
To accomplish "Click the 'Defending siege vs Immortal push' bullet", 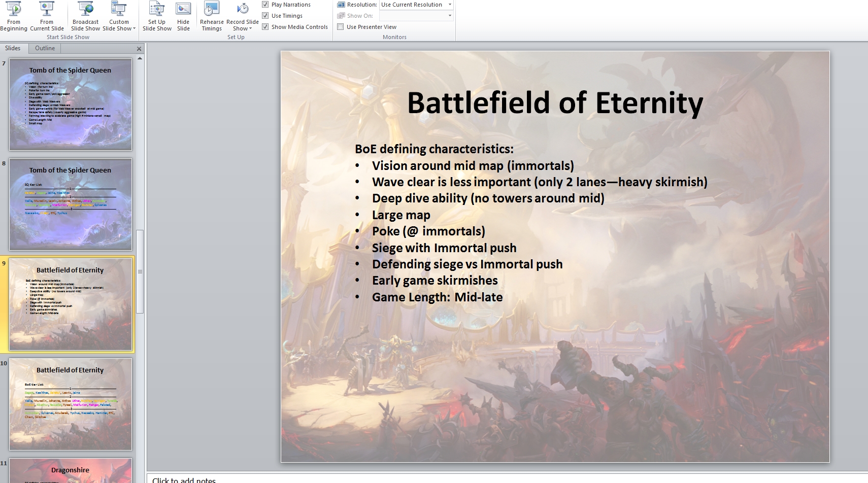I will click(468, 264).
